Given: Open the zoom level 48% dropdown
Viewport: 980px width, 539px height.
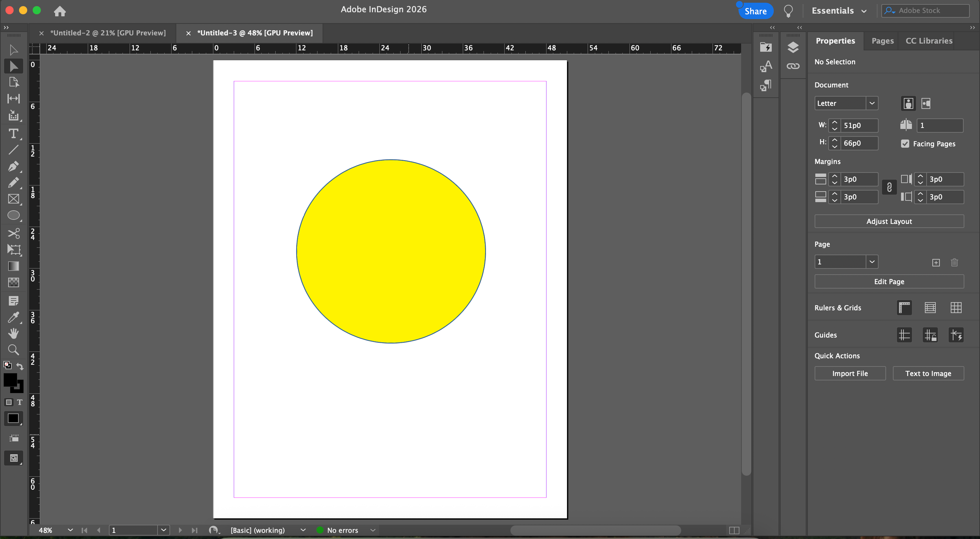Looking at the screenshot, I should pos(70,530).
